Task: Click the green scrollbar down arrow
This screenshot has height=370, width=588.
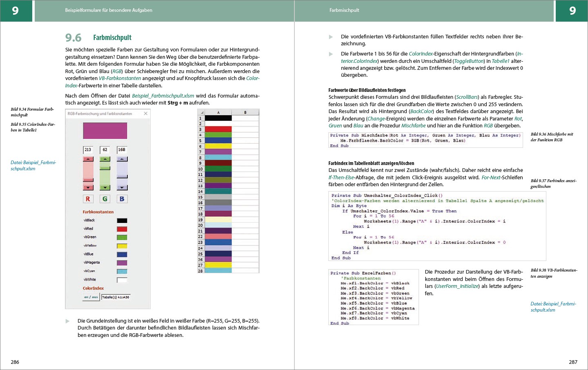Action: pyautogui.click(x=105, y=187)
